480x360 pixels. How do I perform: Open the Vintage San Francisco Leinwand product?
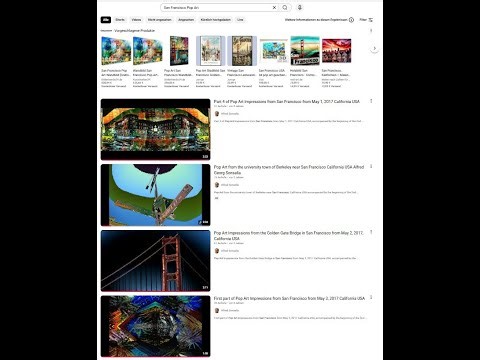pos(242,62)
